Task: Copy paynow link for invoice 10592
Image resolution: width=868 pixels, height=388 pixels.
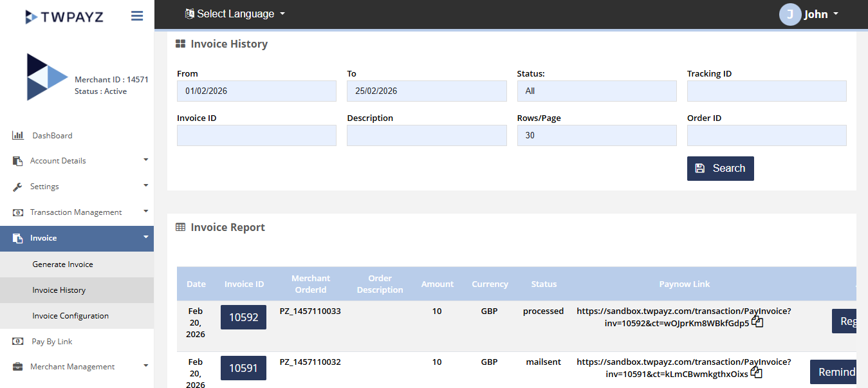Action: pyautogui.click(x=757, y=322)
